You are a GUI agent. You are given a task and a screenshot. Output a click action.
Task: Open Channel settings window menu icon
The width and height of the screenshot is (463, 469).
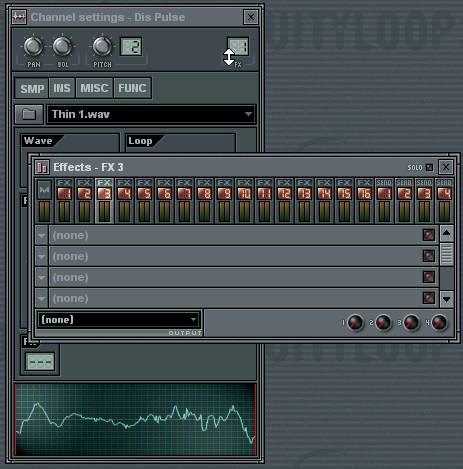[19, 17]
